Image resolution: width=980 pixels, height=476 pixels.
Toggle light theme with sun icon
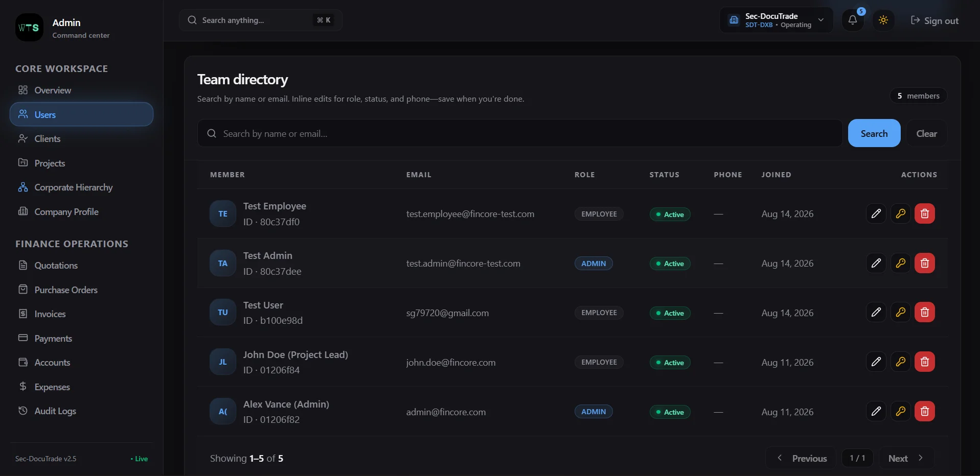coord(883,20)
